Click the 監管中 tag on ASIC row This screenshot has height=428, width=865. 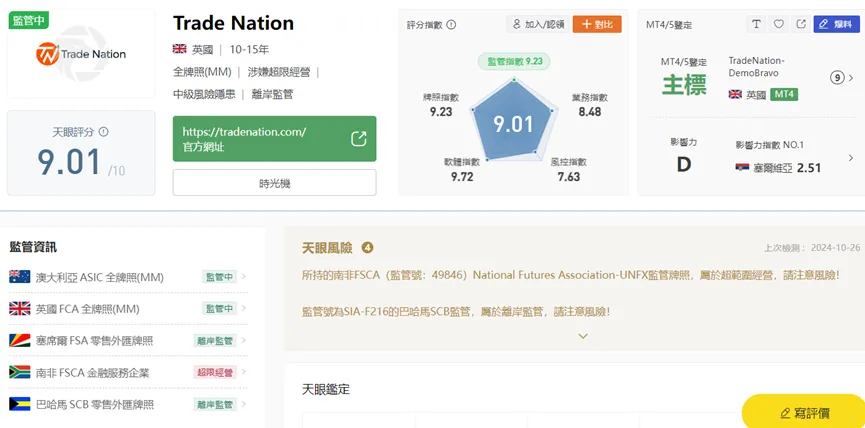219,277
